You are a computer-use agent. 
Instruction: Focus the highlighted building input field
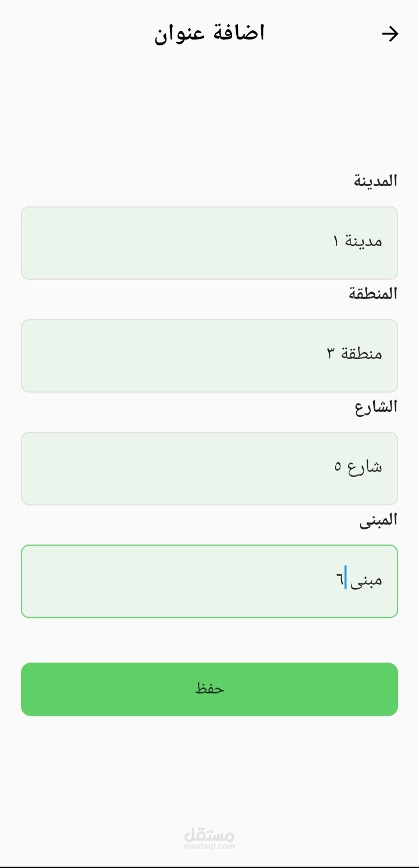click(x=210, y=581)
